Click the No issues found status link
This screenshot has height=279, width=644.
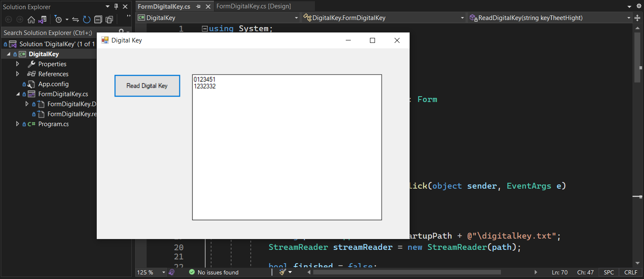[x=213, y=272]
